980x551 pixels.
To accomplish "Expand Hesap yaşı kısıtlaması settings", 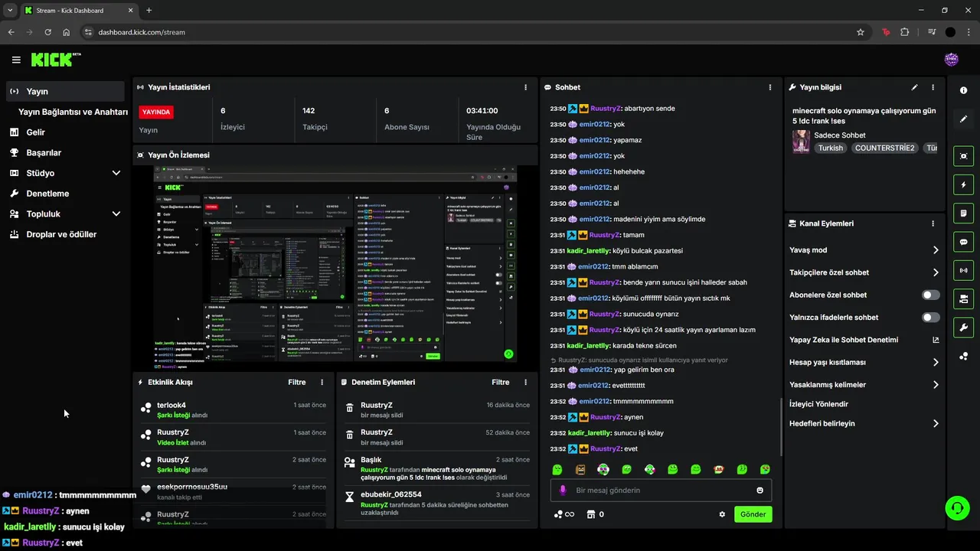I will point(864,362).
